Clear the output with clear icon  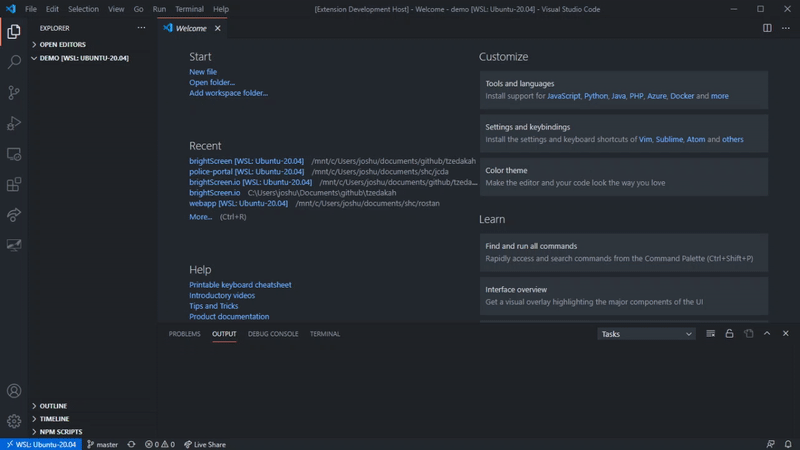click(x=710, y=334)
